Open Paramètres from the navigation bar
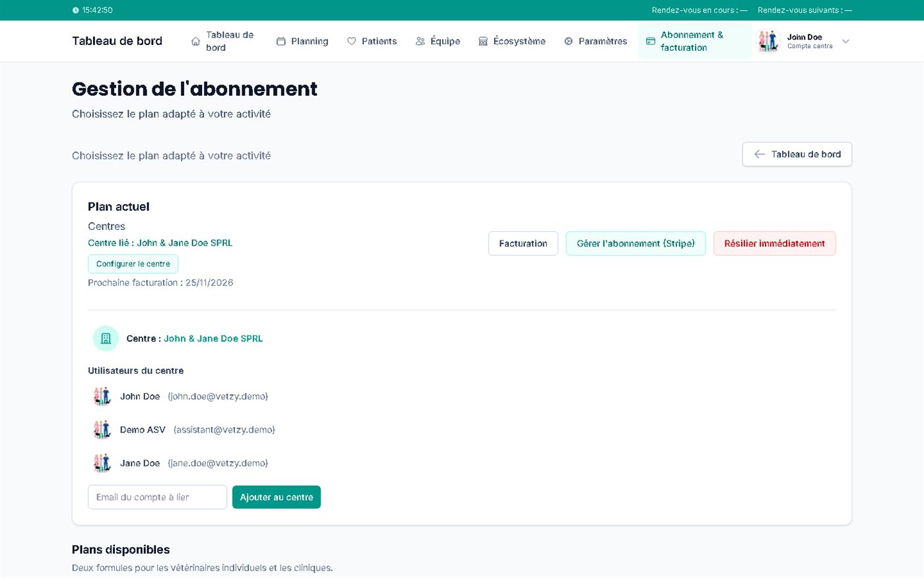Viewport: 924px width, 578px height. click(596, 41)
